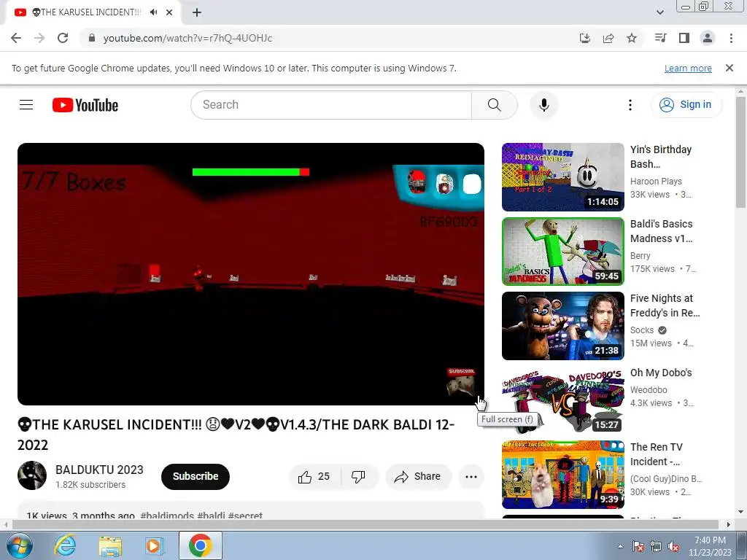747x560 pixels.
Task: Open Learn more link in update bar
Action: pyautogui.click(x=688, y=68)
